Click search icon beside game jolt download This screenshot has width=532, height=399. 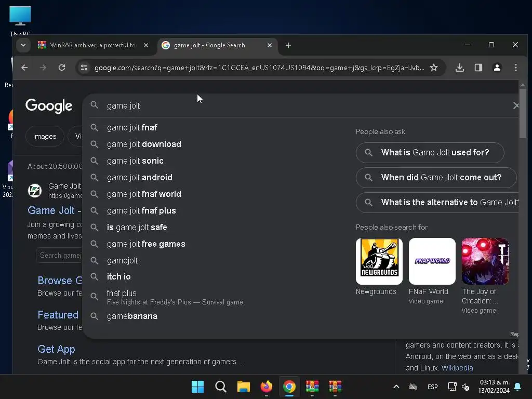coord(95,144)
